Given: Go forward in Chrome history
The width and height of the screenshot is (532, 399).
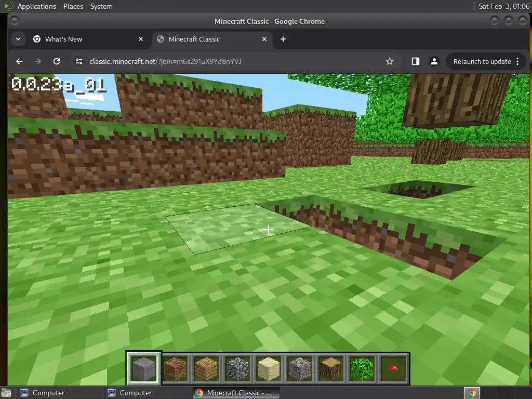Looking at the screenshot, I should (x=38, y=61).
